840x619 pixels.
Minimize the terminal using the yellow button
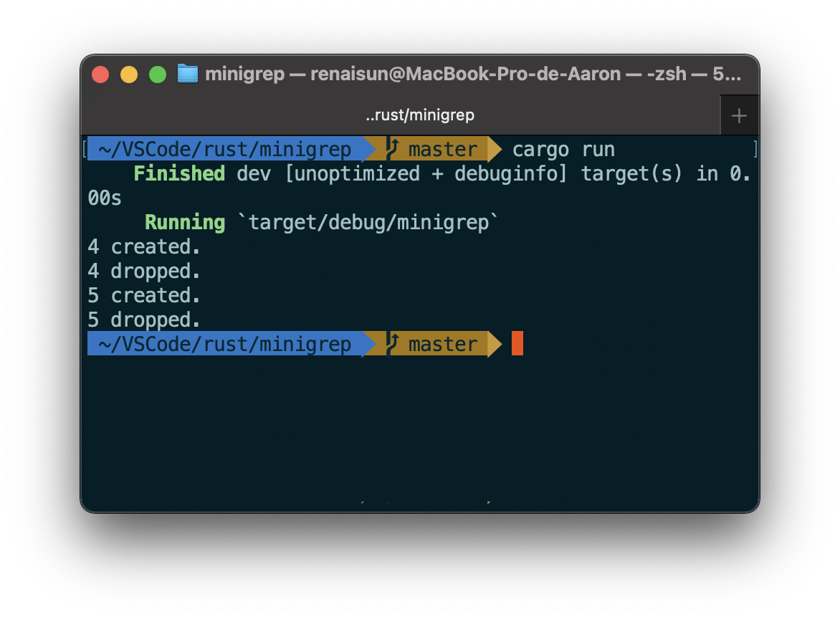pyautogui.click(x=129, y=75)
